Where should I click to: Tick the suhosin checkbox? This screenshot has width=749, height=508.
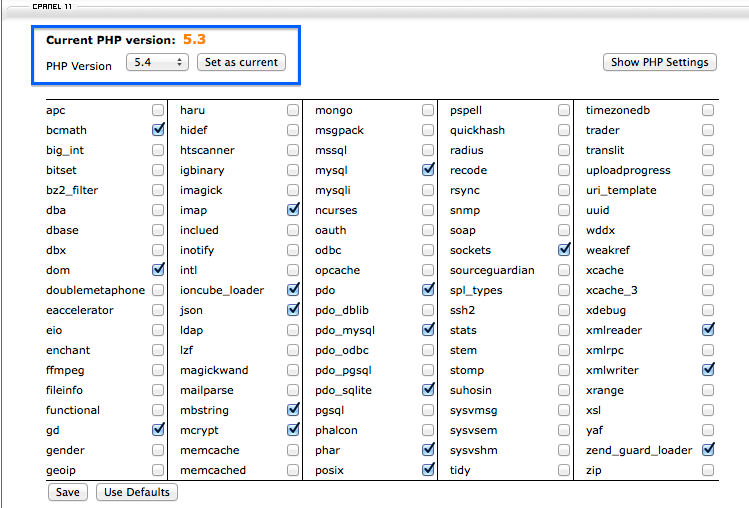[564, 390]
